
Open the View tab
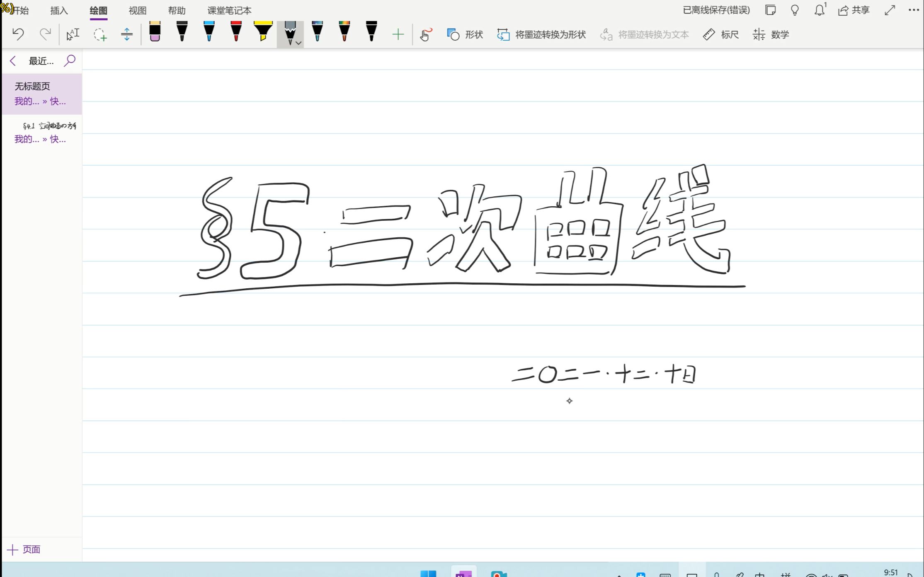pos(137,10)
